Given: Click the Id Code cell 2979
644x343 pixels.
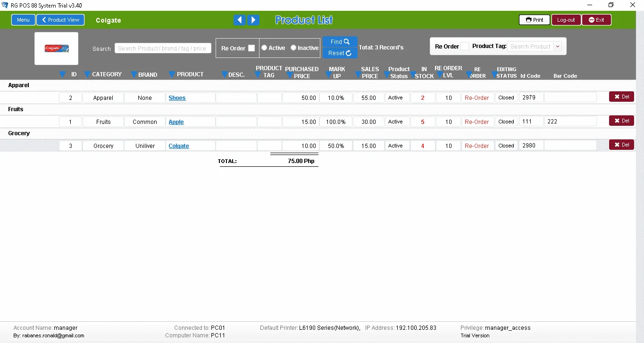Looking at the screenshot, I should coord(531,98).
